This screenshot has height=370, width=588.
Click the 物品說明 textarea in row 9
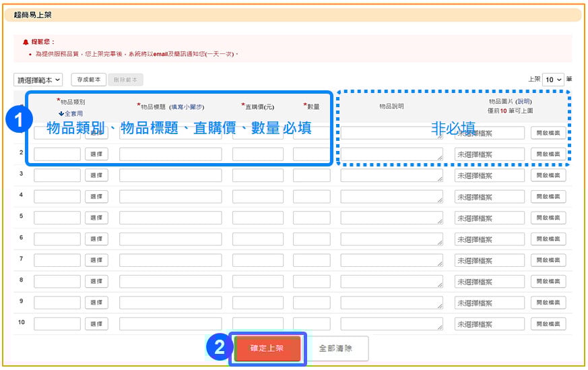(x=391, y=303)
